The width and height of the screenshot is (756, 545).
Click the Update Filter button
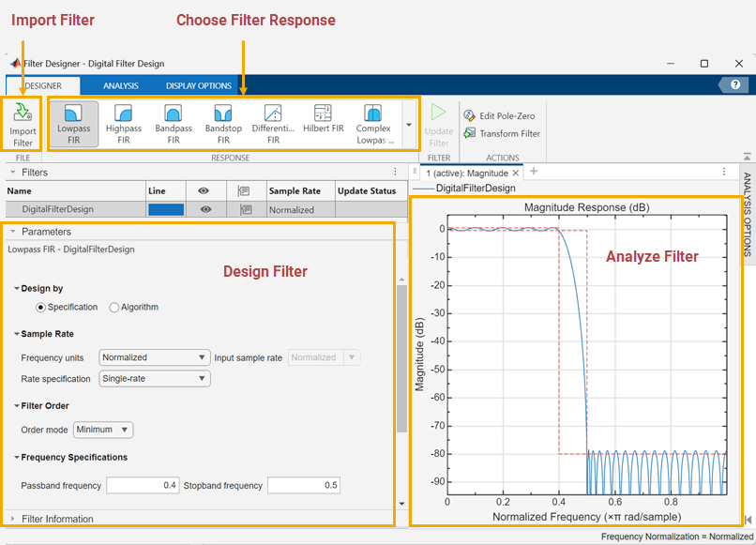pyautogui.click(x=436, y=123)
